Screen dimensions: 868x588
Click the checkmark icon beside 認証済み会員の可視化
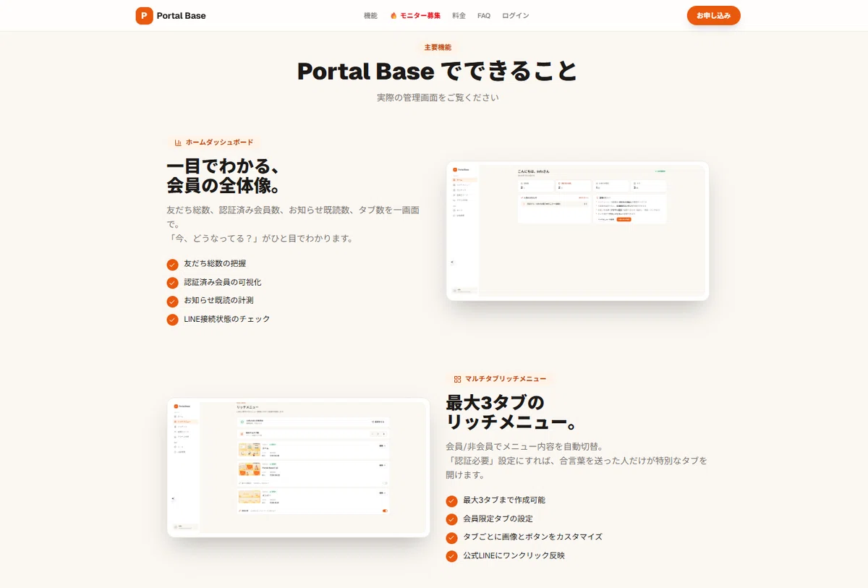point(172,283)
